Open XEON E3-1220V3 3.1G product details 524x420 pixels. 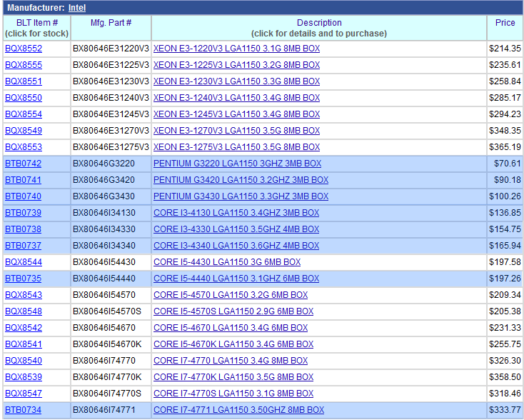pyautogui.click(x=236, y=49)
